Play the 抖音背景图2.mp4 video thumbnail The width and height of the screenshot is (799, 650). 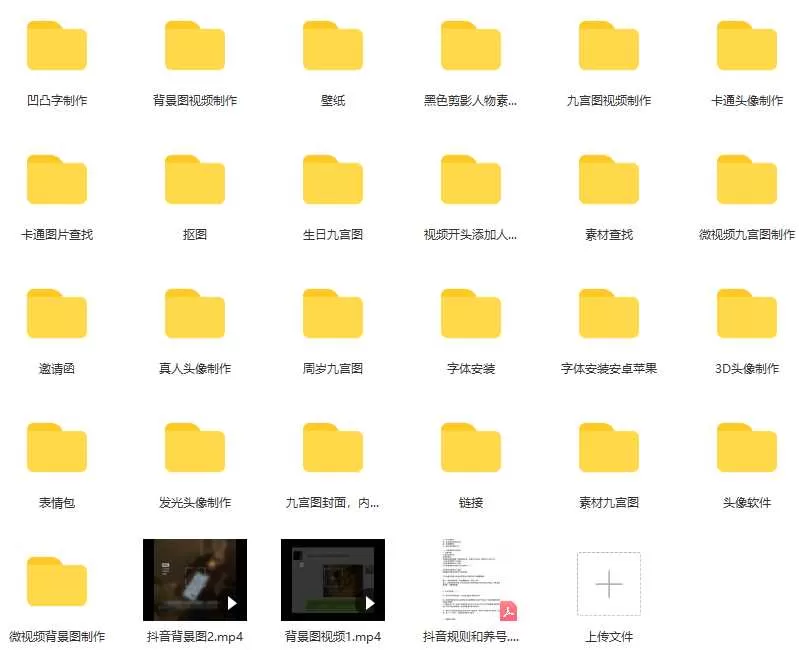pos(194,581)
